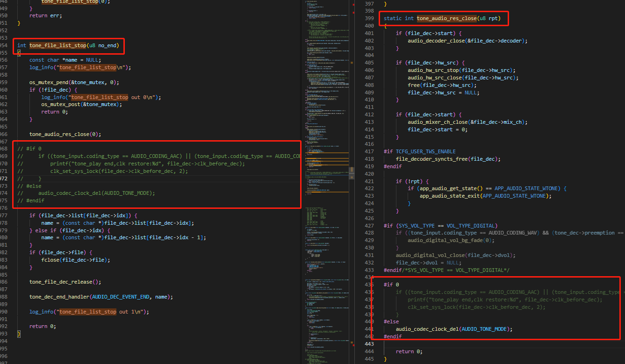The image size is (625, 364).
Task: Click the tone_dec_end_handler(AUDIO_DEC_EVENT_END, name) line
Action: click(101, 297)
